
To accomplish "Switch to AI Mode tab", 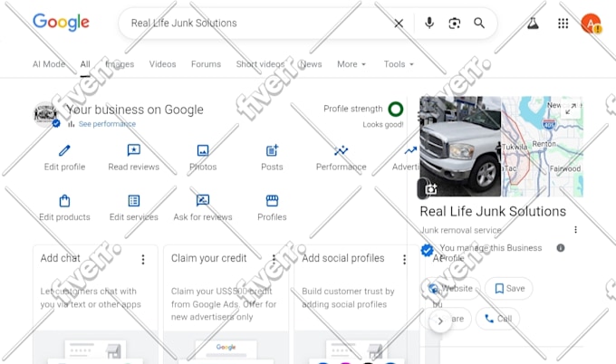I will [49, 64].
